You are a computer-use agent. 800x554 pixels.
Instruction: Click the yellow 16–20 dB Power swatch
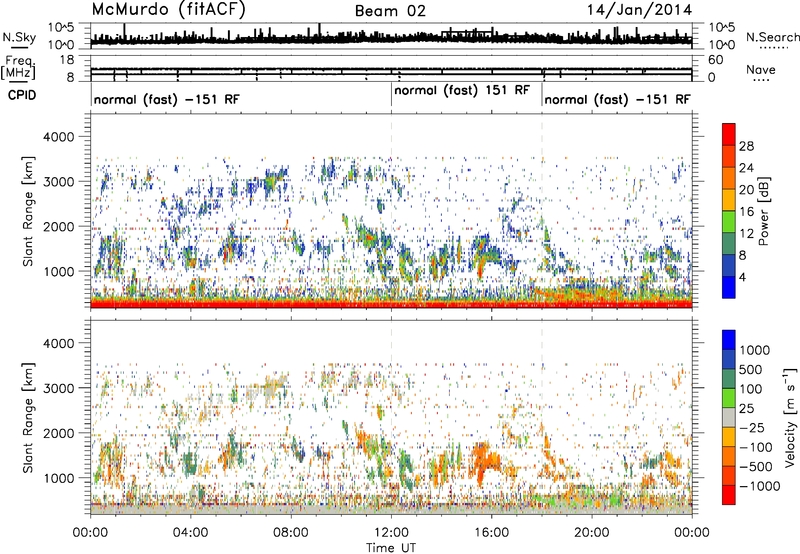pyautogui.click(x=729, y=199)
